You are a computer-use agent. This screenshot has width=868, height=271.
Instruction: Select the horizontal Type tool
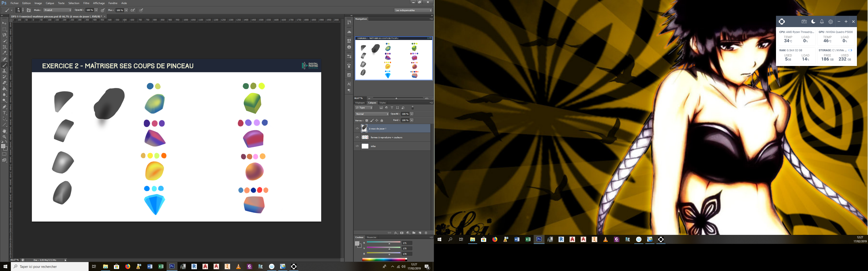tap(4, 113)
